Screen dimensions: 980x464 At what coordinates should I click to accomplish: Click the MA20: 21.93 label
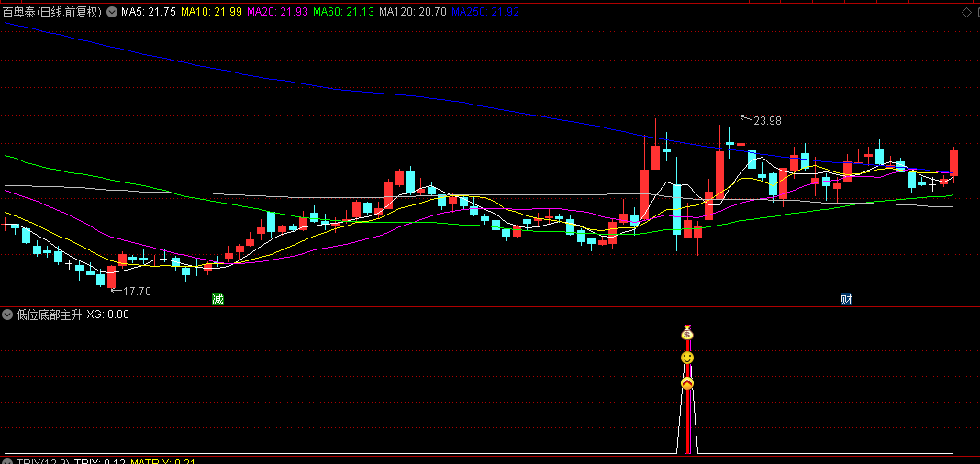pos(277,12)
